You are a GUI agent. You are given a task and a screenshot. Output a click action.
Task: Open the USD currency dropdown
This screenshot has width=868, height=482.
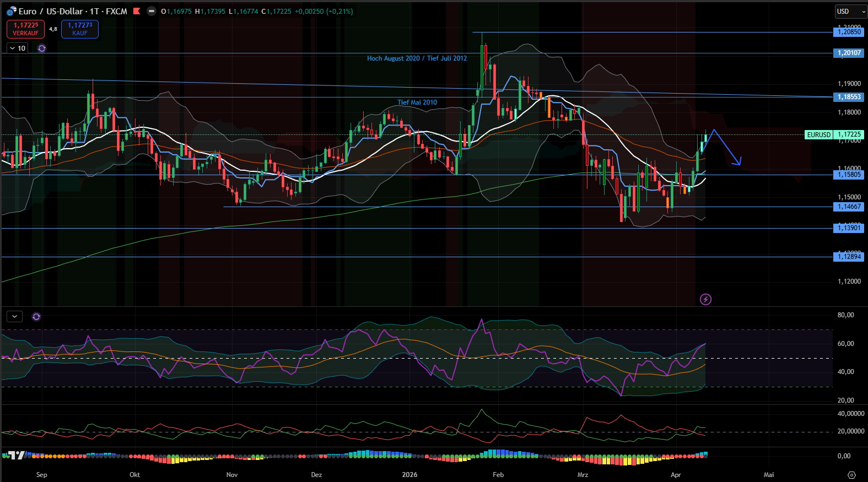click(x=850, y=12)
